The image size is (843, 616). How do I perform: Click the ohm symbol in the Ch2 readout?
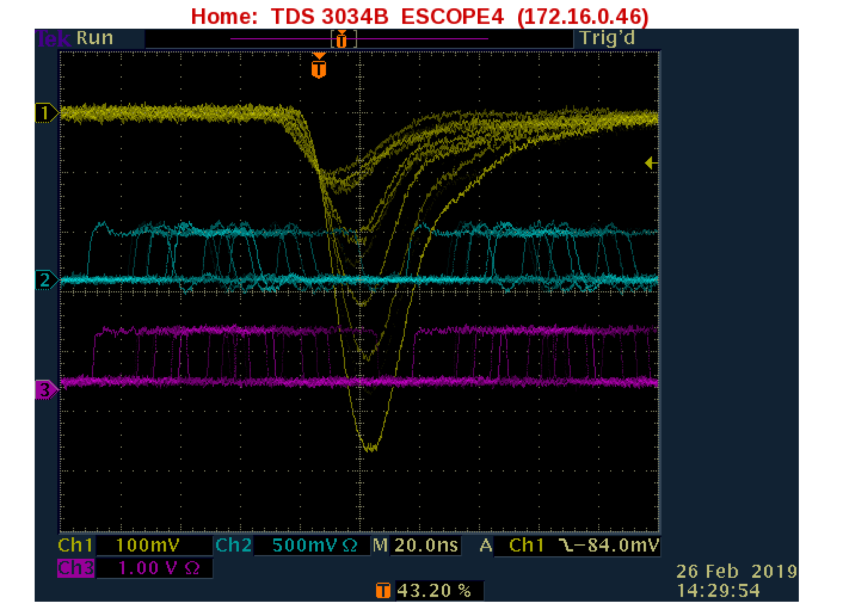point(351,546)
